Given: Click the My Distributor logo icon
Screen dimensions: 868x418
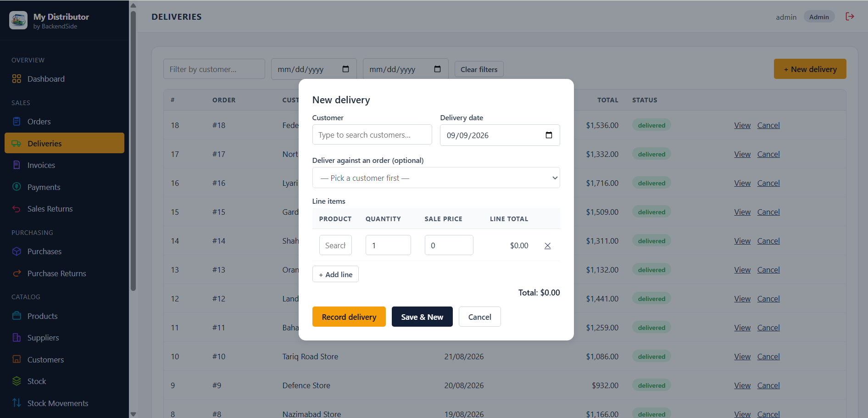Looking at the screenshot, I should click(18, 20).
